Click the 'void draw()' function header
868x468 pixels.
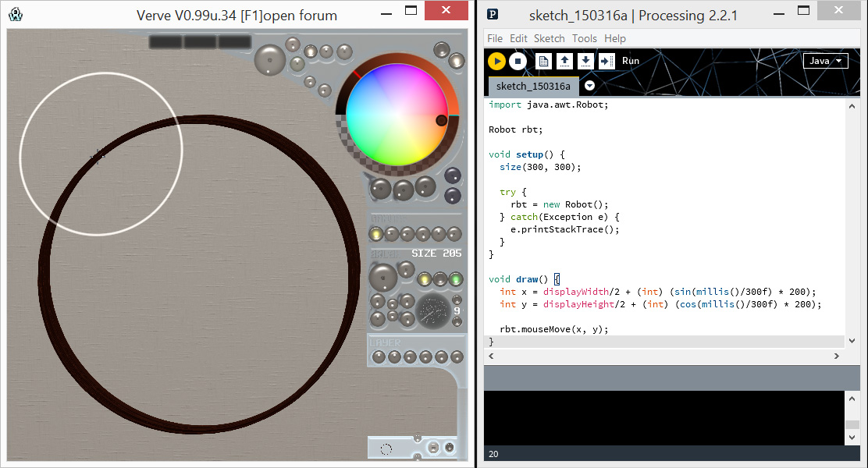pyautogui.click(x=518, y=279)
